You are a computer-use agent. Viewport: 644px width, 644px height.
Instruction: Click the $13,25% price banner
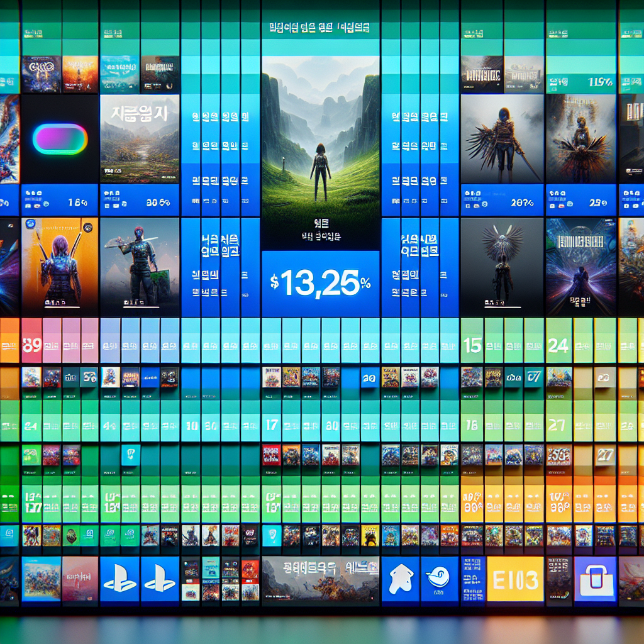point(320,284)
